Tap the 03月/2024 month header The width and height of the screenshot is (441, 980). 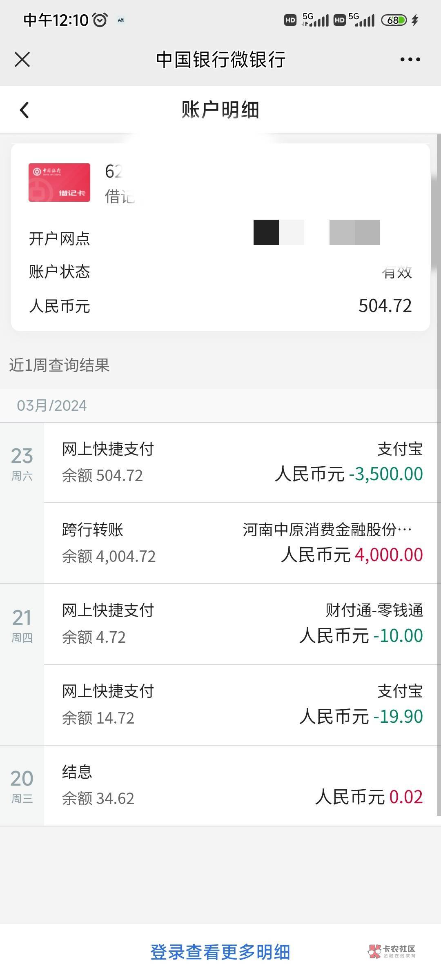pyautogui.click(x=52, y=405)
